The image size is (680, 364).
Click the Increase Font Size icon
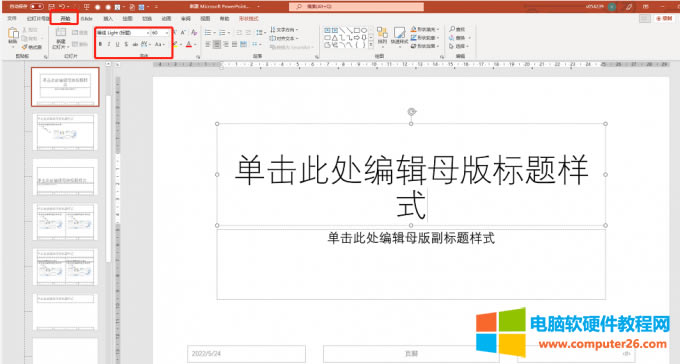175,33
